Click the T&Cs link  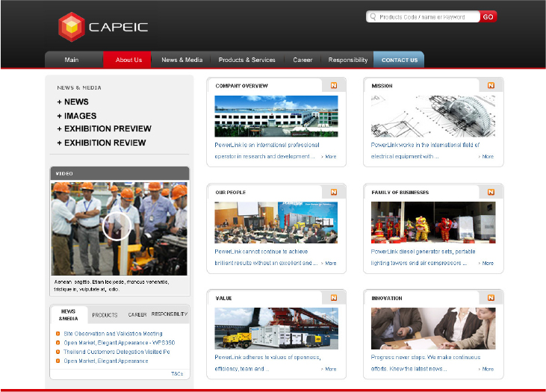coord(177,373)
